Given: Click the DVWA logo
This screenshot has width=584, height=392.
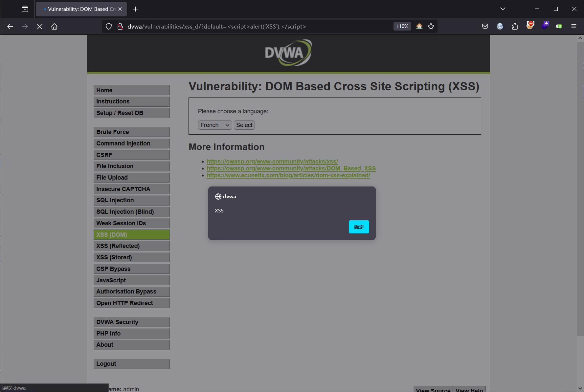Looking at the screenshot, I should [288, 53].
